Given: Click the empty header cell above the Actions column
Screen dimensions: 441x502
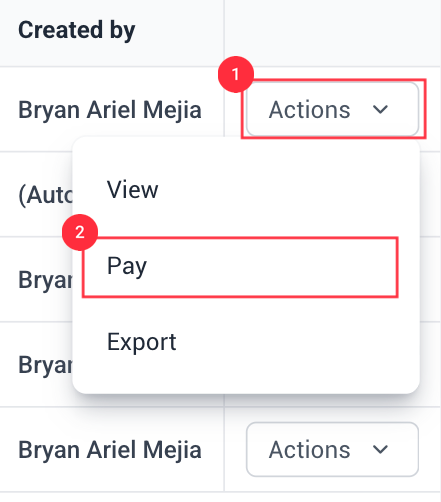Looking at the screenshot, I should [x=332, y=33].
